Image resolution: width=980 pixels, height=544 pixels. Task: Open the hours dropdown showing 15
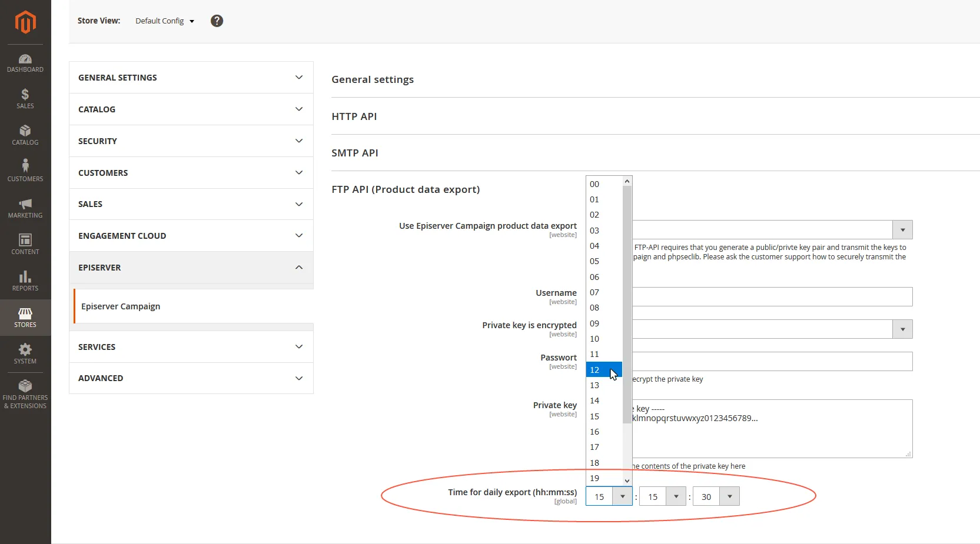coord(609,496)
